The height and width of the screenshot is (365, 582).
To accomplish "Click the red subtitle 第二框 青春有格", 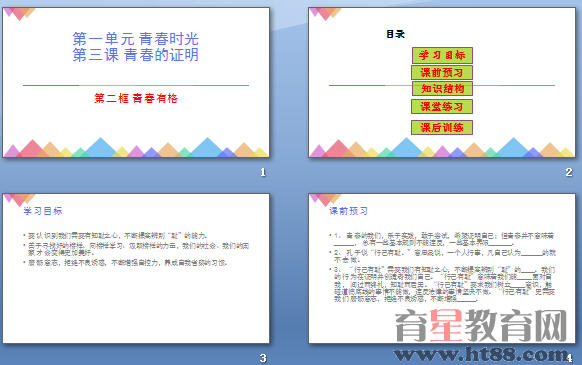I will [x=136, y=98].
